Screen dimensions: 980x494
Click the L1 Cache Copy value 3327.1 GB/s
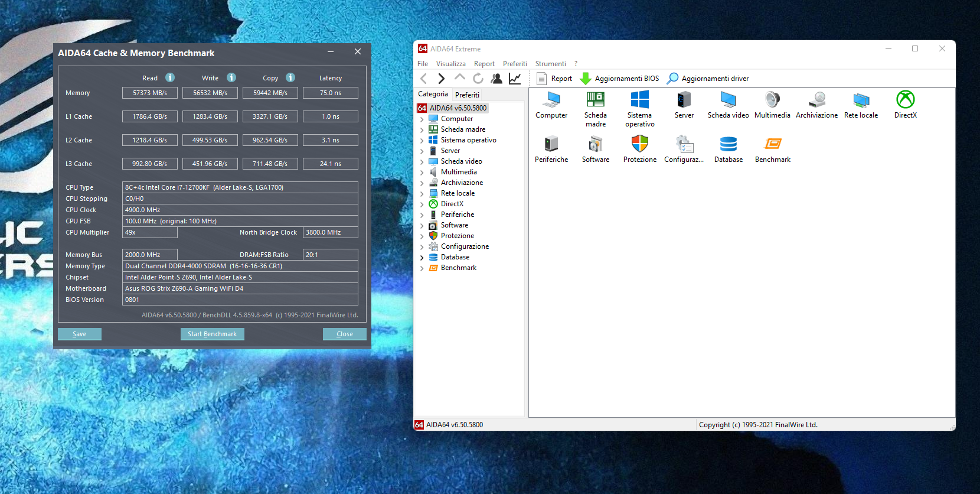click(x=270, y=116)
